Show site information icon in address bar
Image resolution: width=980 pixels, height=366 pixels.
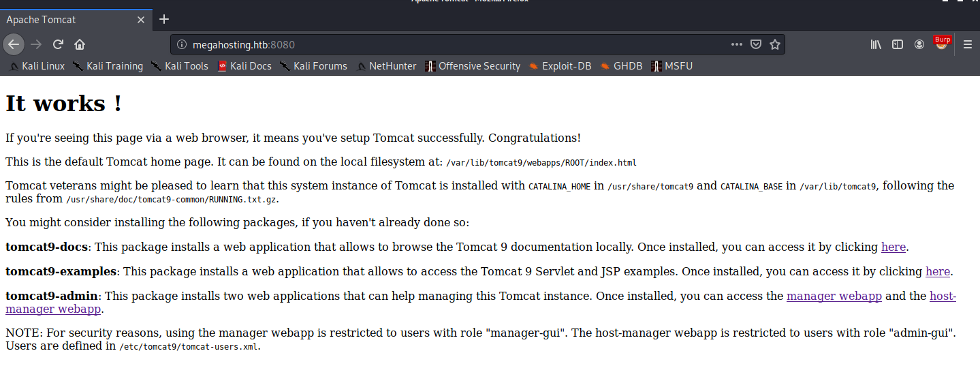click(x=182, y=44)
